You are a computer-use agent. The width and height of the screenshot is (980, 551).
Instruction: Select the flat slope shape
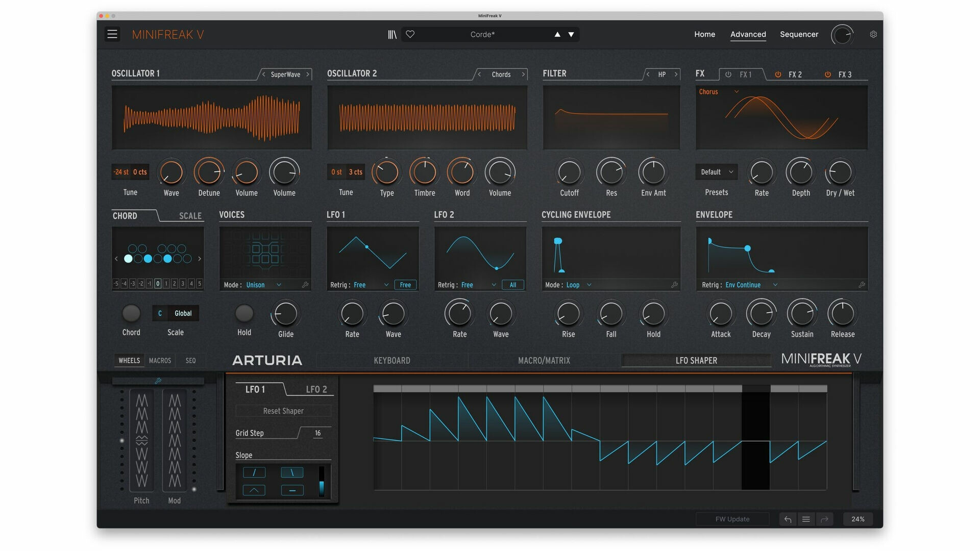pos(292,490)
